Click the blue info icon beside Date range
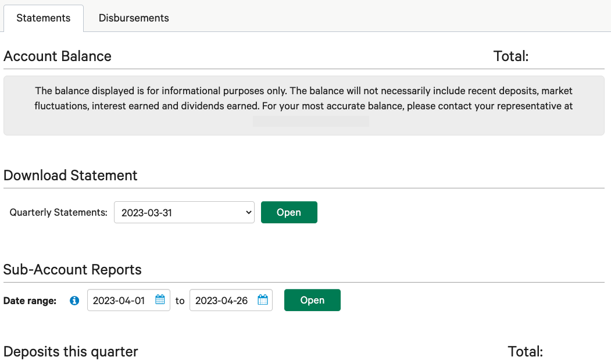 tap(74, 301)
